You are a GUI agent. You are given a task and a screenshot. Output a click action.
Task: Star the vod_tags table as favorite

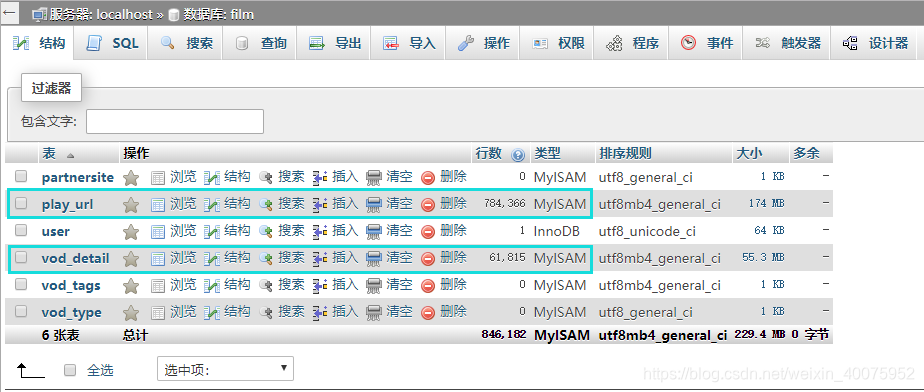click(x=130, y=285)
